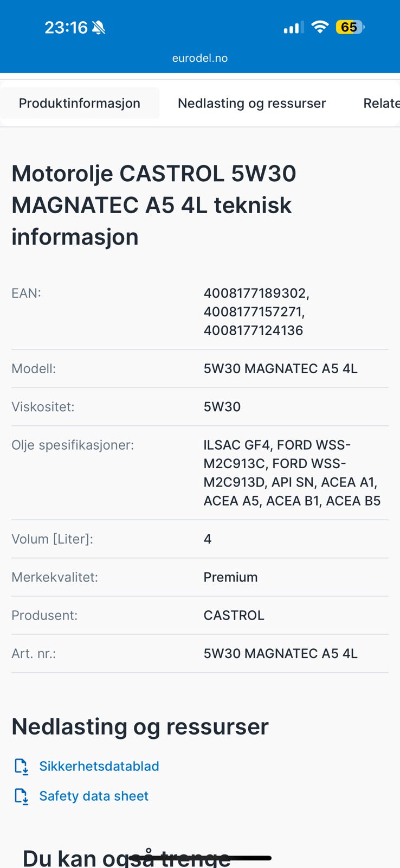Tap the battery level indicator
The width and height of the screenshot is (400, 868).
(350, 27)
